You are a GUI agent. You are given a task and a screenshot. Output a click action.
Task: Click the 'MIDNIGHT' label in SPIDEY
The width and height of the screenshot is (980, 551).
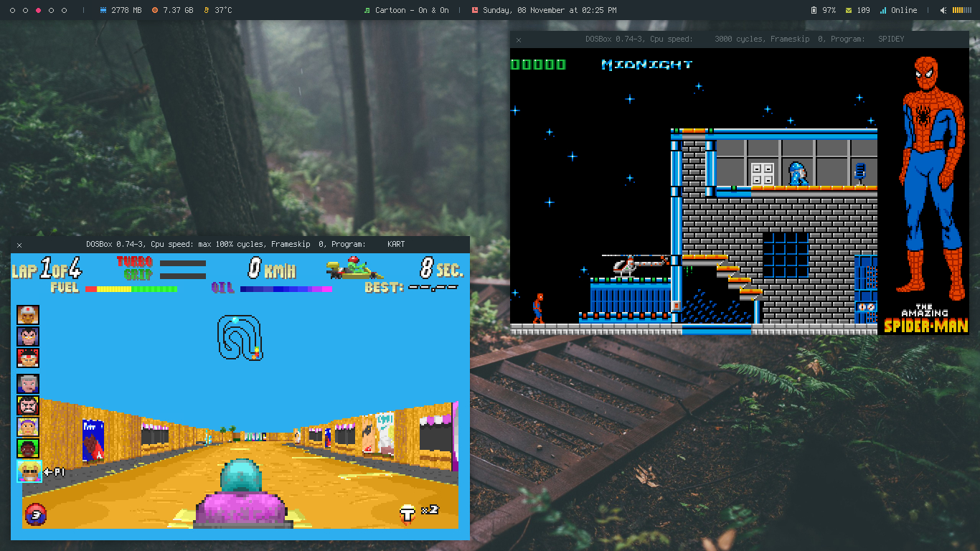(647, 65)
